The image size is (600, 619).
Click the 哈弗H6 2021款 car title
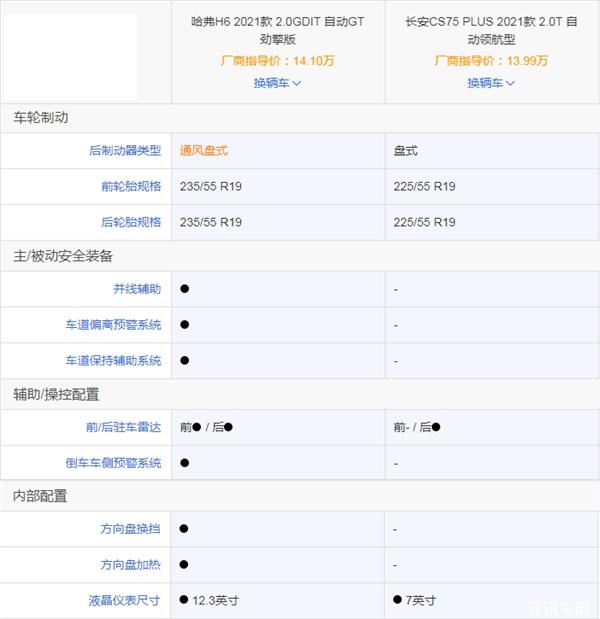click(x=277, y=30)
